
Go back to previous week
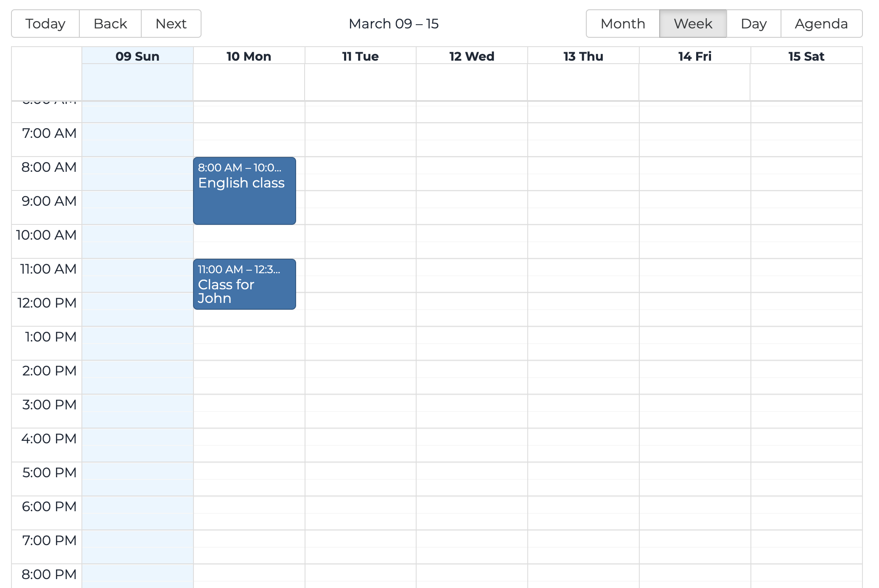click(x=110, y=24)
